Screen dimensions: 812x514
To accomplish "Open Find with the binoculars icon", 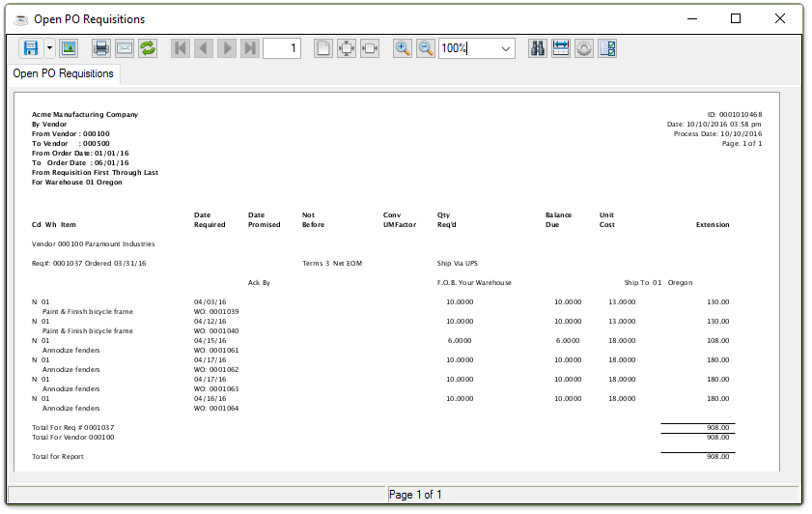I will click(538, 48).
